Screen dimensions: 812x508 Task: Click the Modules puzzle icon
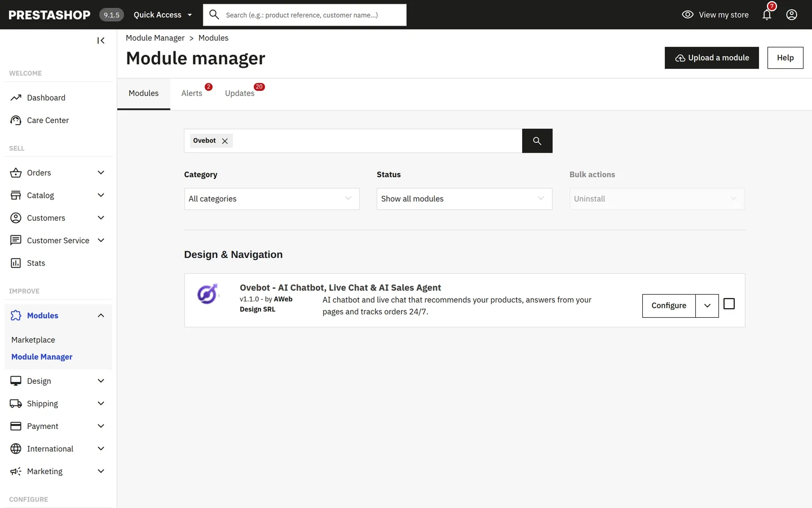(16, 316)
